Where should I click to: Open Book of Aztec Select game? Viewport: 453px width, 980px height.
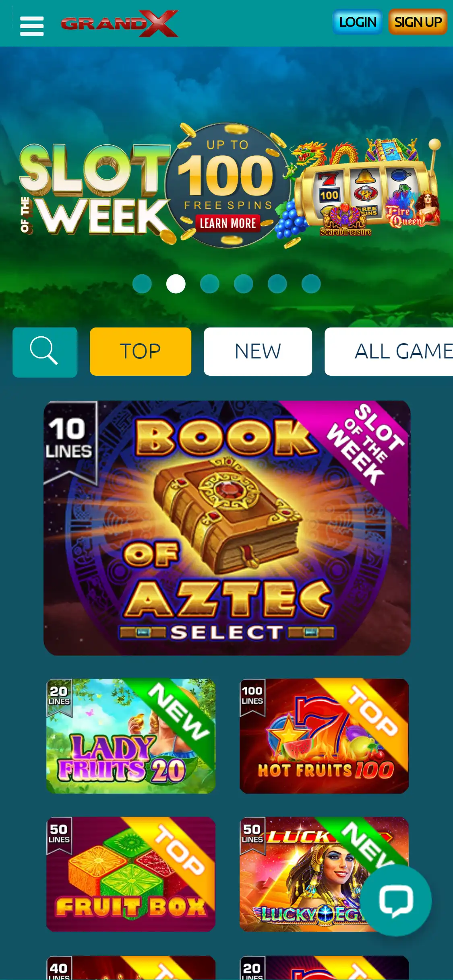[227, 528]
